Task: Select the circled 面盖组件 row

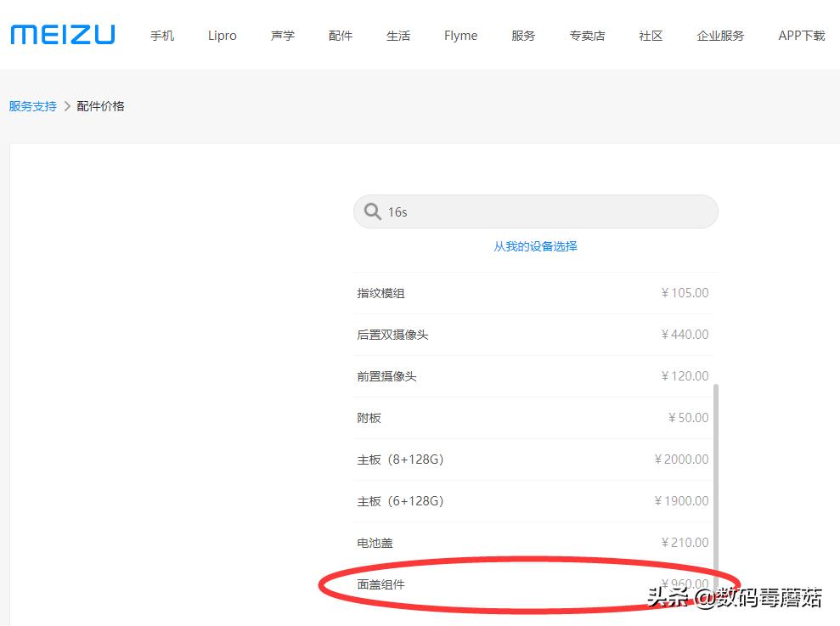Action: 535,584
